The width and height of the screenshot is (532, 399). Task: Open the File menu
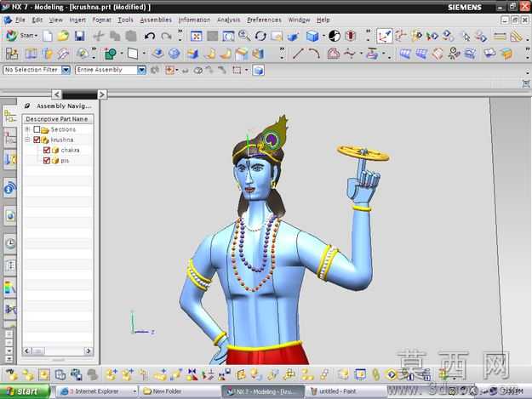pos(20,20)
